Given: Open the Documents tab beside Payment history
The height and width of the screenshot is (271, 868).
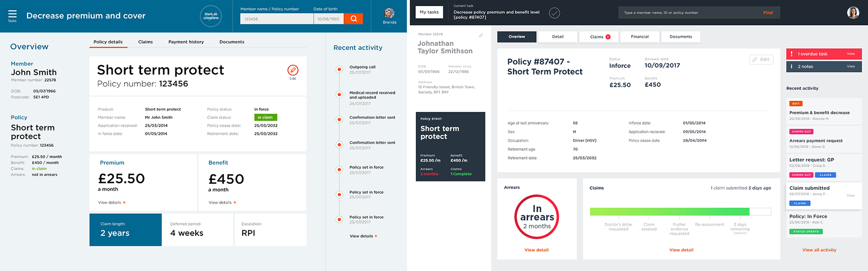Looking at the screenshot, I should point(232,42).
